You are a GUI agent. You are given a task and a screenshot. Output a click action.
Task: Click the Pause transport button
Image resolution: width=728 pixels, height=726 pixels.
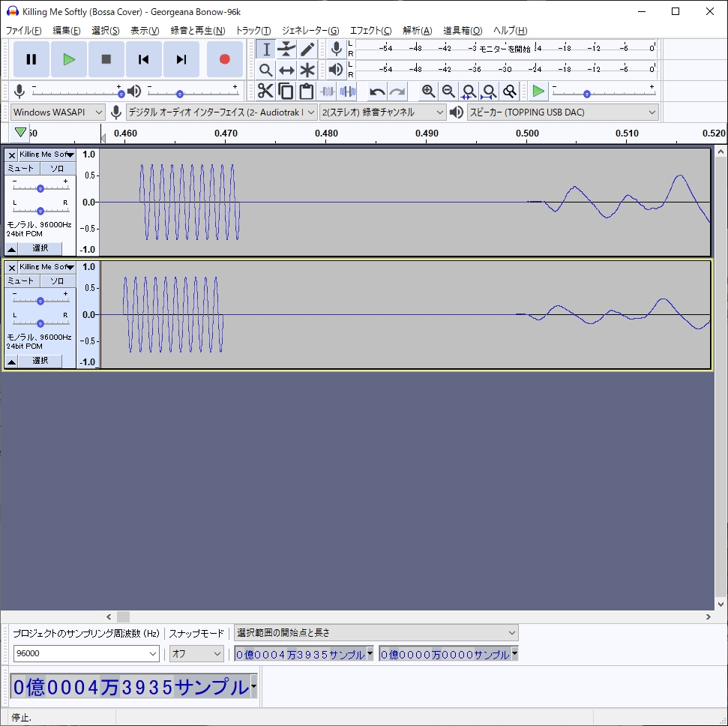[31, 59]
